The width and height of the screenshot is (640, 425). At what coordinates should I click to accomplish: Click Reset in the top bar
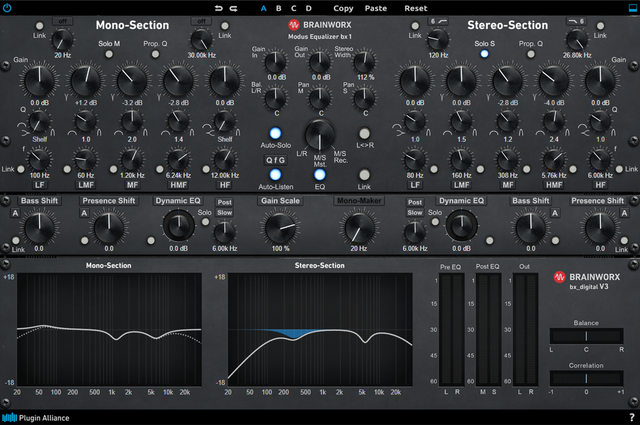pos(416,8)
